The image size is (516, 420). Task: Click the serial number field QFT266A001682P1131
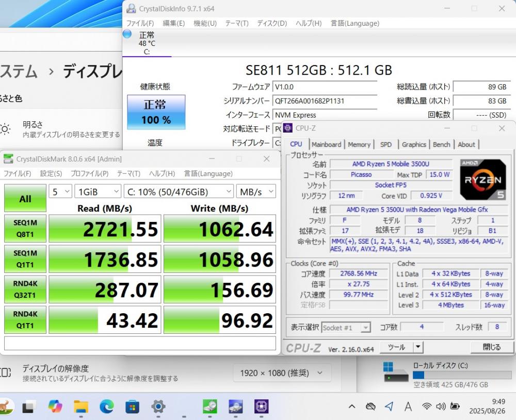point(325,101)
